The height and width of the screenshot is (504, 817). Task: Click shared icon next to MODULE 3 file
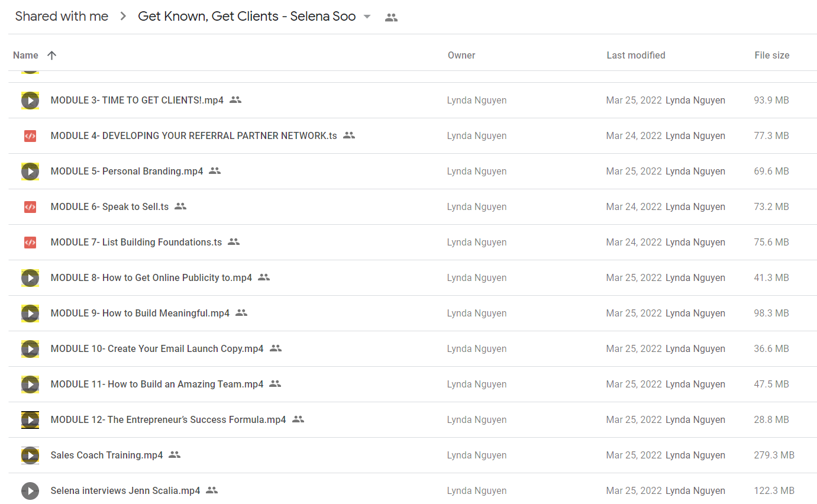(235, 100)
